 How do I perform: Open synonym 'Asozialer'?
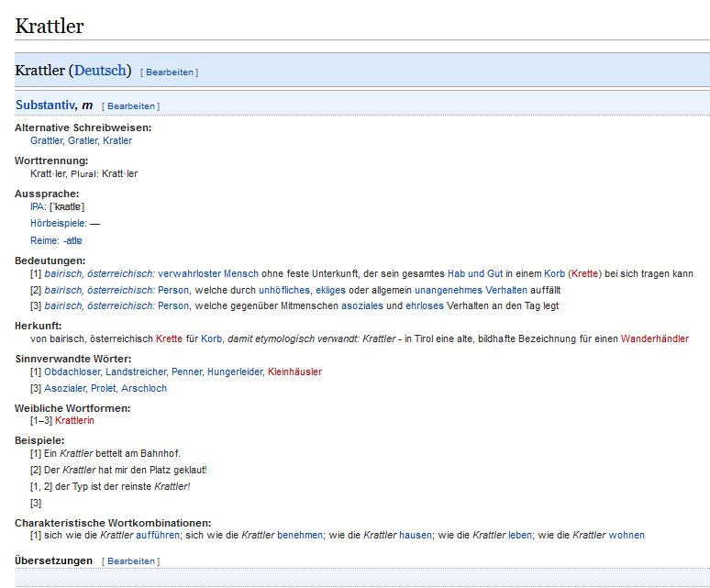65,388
